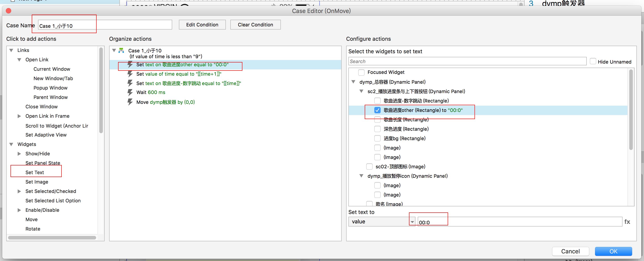Expand the Show/Hide action group

tap(19, 154)
